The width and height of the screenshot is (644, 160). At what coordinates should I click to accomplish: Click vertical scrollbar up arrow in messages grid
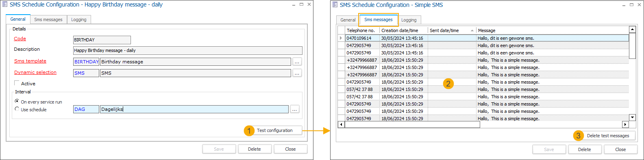(x=632, y=29)
